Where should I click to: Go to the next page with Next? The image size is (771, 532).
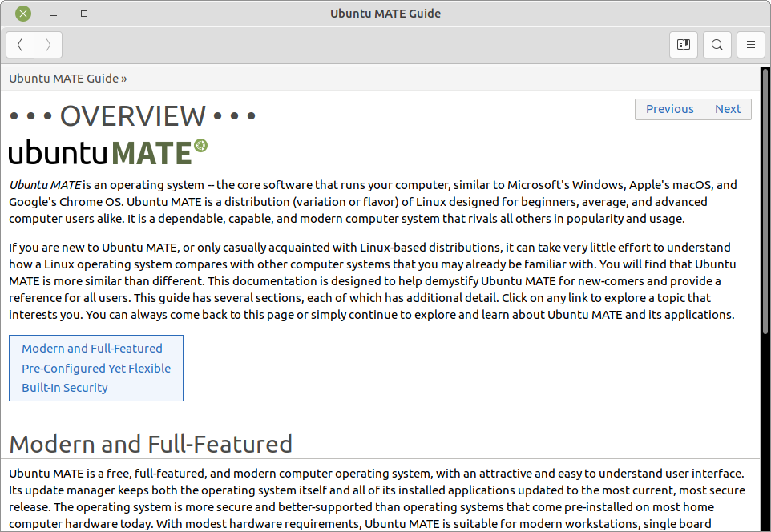pos(727,109)
